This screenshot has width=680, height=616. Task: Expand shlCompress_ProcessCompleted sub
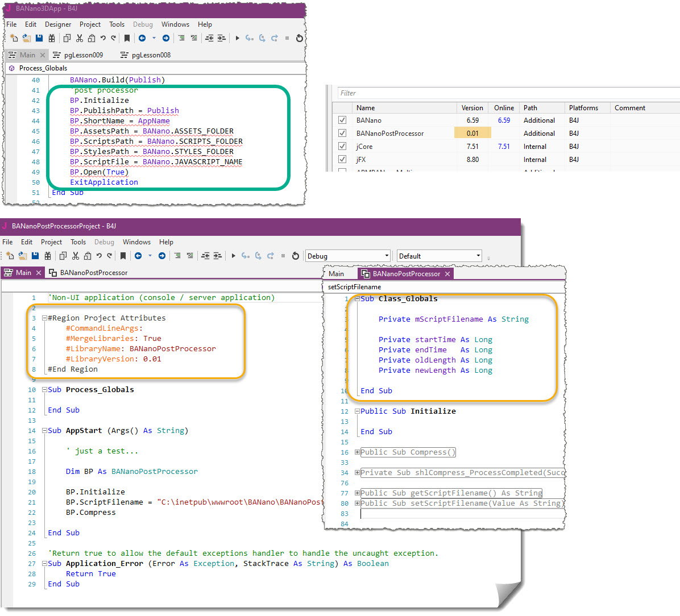pos(357,472)
